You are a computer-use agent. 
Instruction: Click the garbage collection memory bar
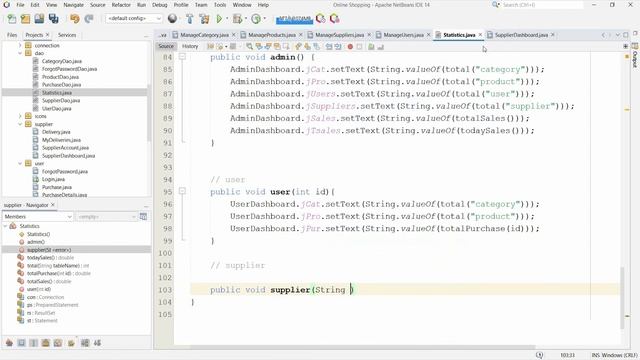tap(294, 19)
